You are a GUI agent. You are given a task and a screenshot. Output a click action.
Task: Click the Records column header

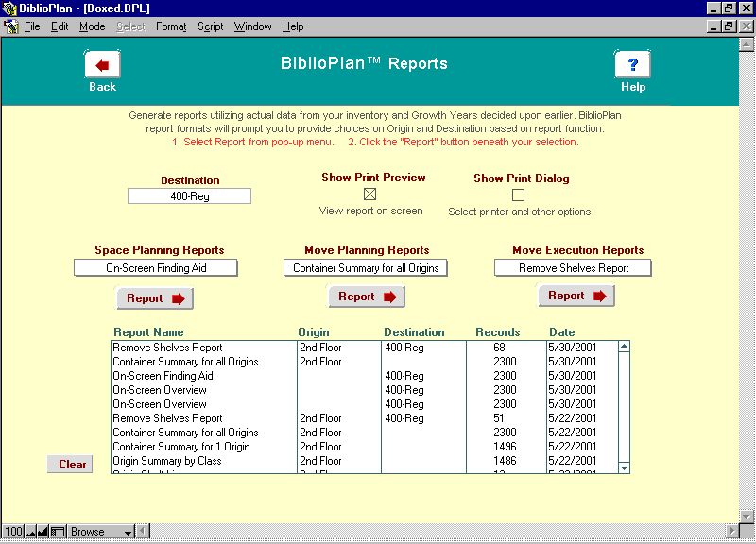498,332
